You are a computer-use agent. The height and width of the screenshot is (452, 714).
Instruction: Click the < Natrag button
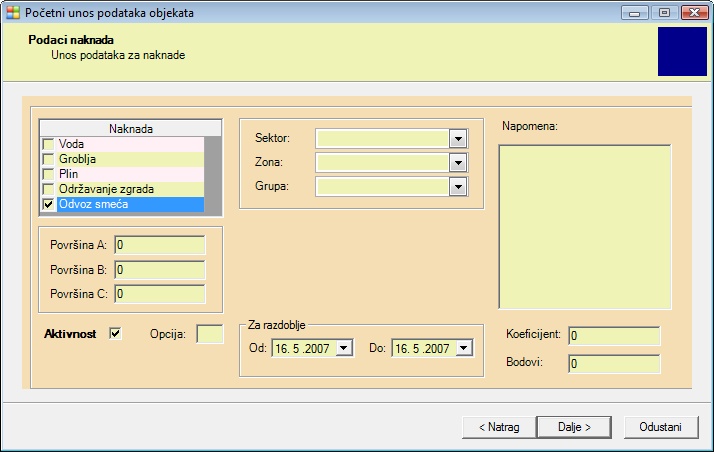499,427
